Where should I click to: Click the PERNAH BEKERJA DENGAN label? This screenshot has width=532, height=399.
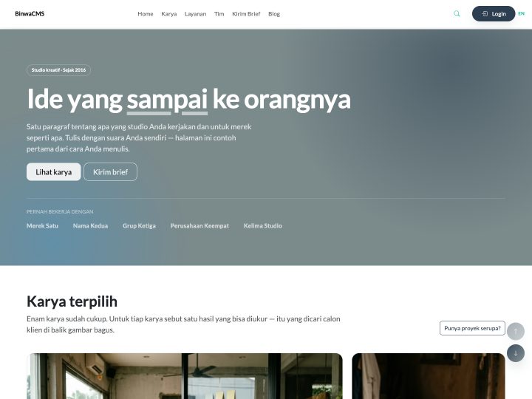pos(60,211)
